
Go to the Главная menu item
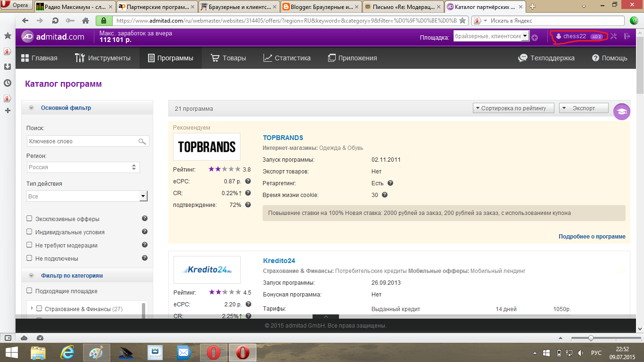coord(39,58)
